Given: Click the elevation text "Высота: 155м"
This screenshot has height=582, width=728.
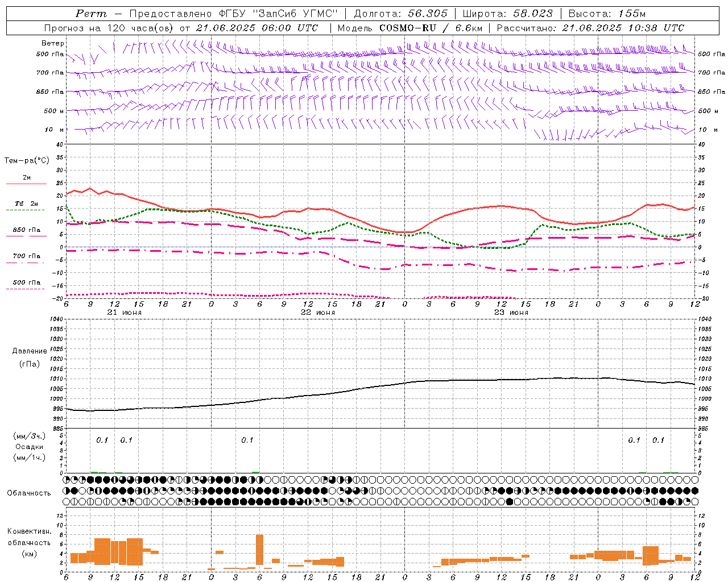Looking at the screenshot, I should [607, 14].
